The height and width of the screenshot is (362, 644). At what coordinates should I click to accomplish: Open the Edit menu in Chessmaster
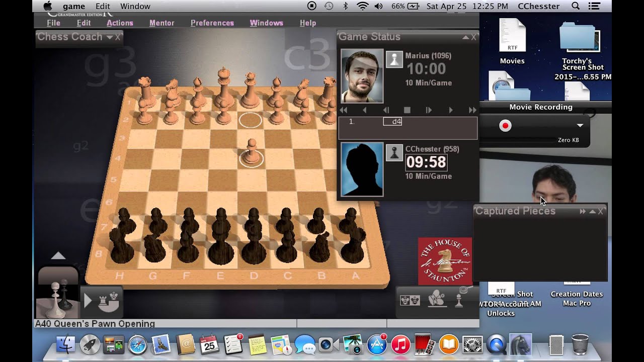click(84, 23)
